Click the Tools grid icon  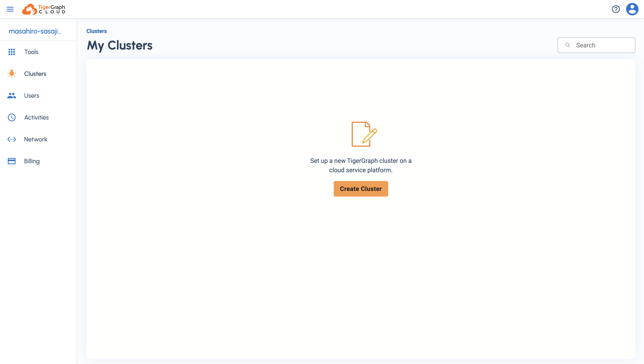[11, 52]
